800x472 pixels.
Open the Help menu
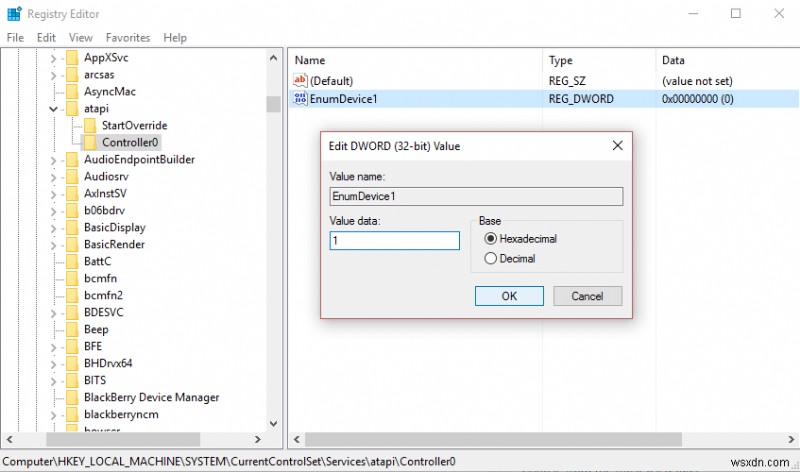[x=175, y=37]
